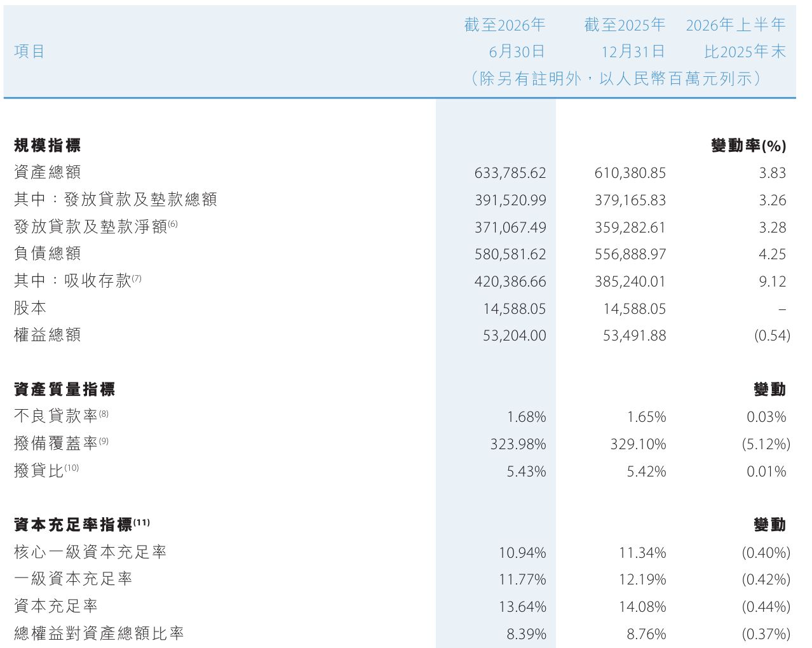This screenshot has width=812, height=648.
Task: Click the value 1.68%
Action: point(526,417)
